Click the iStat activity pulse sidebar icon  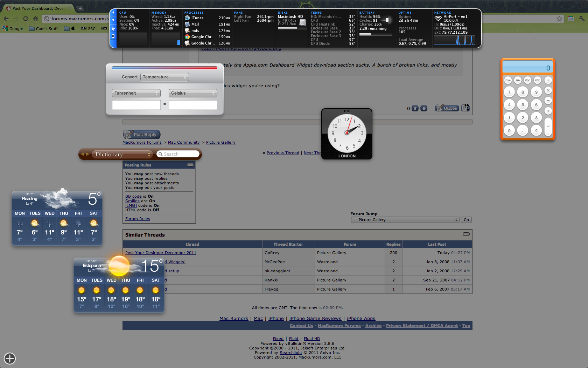[113, 28]
